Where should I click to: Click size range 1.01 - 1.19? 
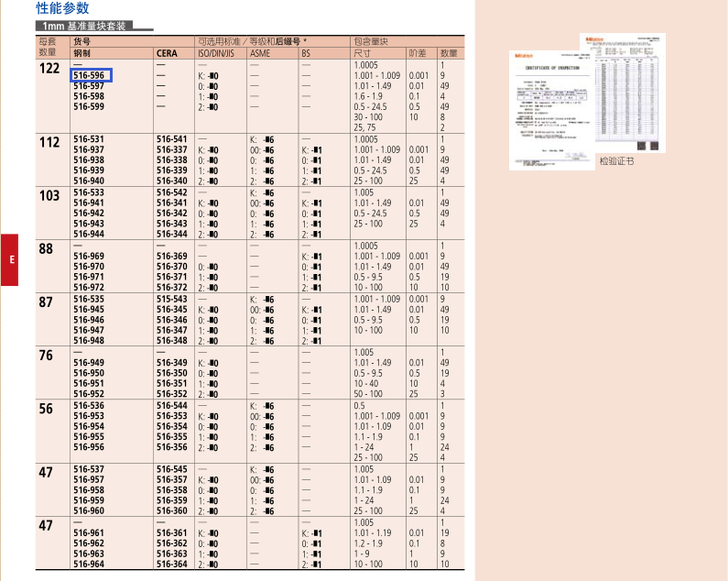tap(373, 532)
